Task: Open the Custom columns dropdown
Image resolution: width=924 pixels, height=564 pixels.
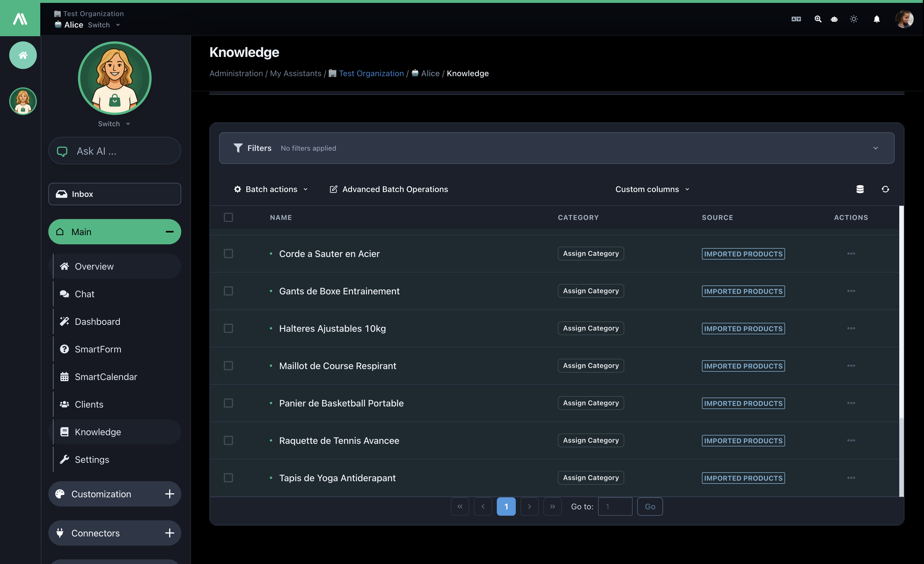Action: click(x=652, y=189)
